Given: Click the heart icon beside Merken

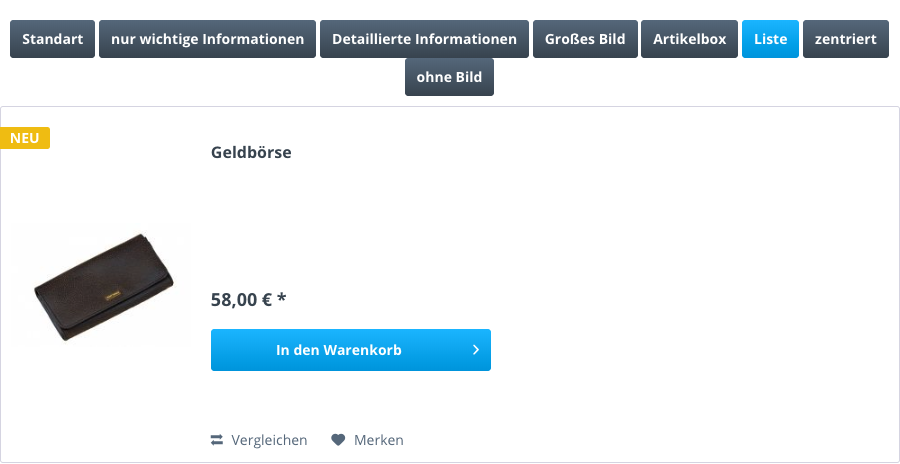Looking at the screenshot, I should click(338, 440).
